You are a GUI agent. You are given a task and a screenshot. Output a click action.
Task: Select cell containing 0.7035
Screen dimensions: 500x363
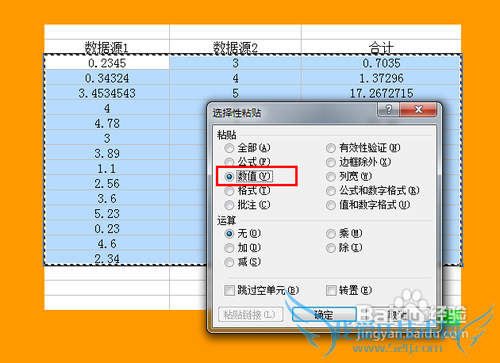[381, 62]
